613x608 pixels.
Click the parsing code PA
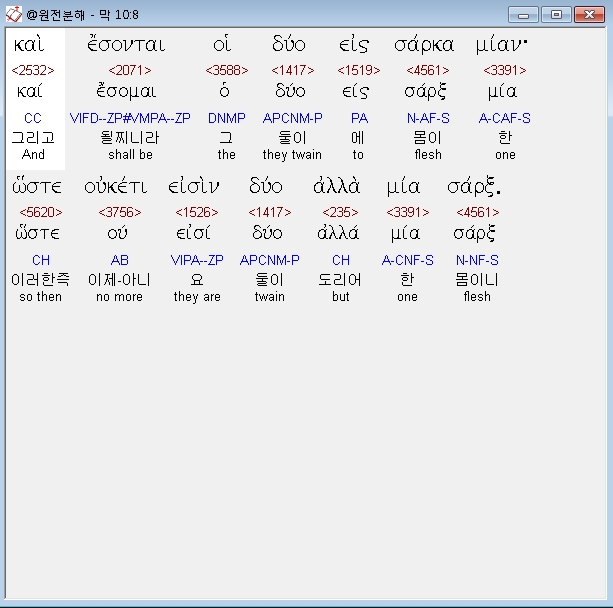coord(359,118)
